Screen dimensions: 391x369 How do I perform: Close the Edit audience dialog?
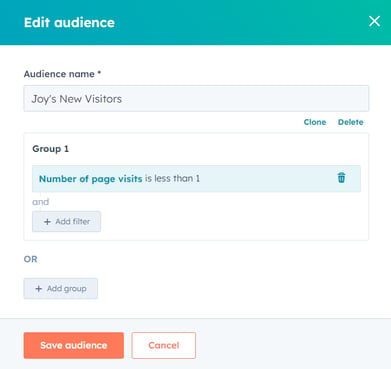coord(374,21)
